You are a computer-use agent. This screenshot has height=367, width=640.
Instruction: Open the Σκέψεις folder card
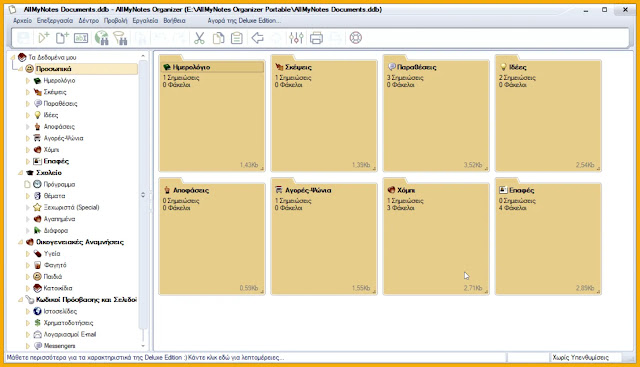tap(324, 113)
